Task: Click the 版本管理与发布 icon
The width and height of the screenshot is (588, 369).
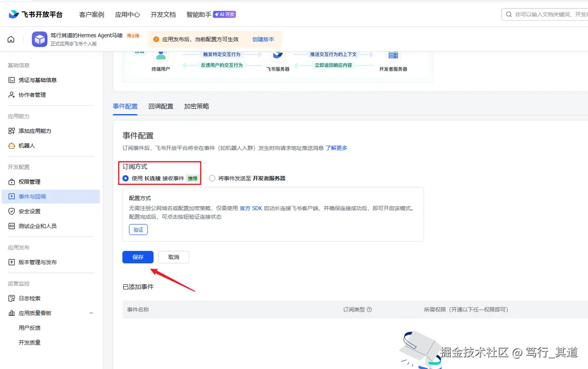Action: point(12,262)
